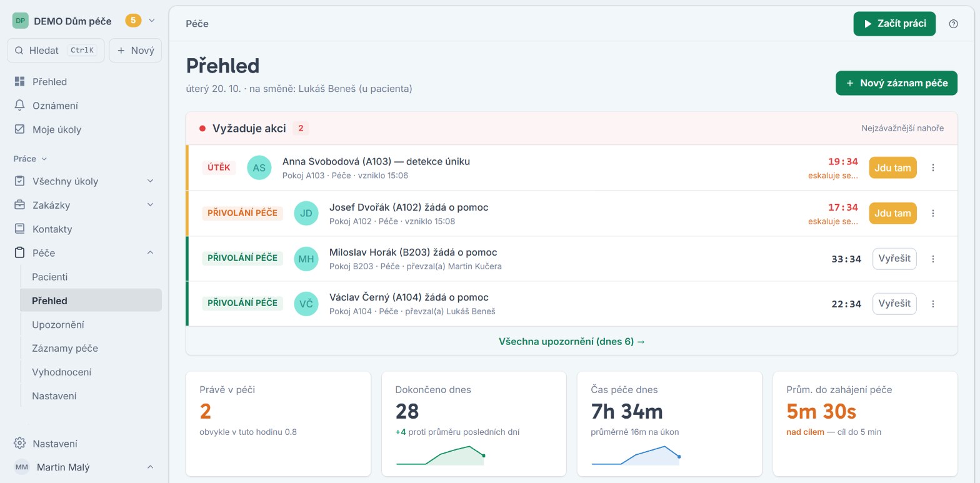Click Jdu tam for Josef Dvořák
Image resolution: width=980 pixels, height=483 pixels.
[892, 213]
